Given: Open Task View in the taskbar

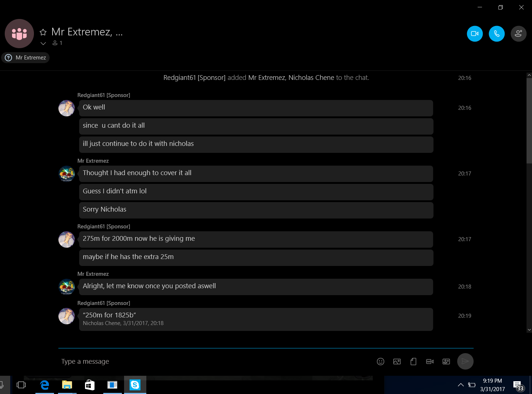Looking at the screenshot, I should click(21, 385).
